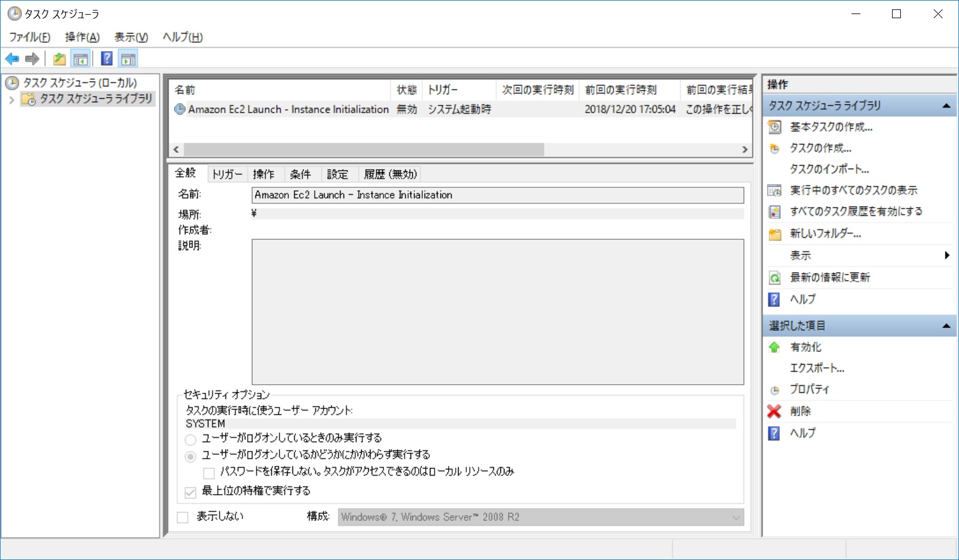This screenshot has height=560, width=959.
Task: Toggle パスワードを保存しない checkbox
Action: [x=209, y=473]
